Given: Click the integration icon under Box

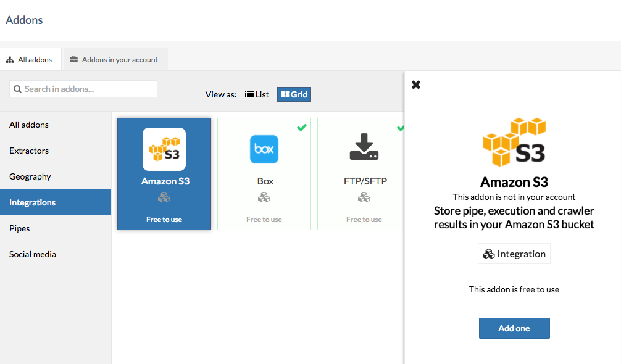Looking at the screenshot, I should (264, 197).
